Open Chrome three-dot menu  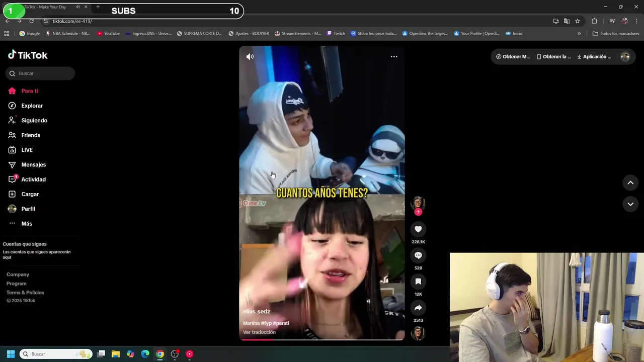pos(637,21)
